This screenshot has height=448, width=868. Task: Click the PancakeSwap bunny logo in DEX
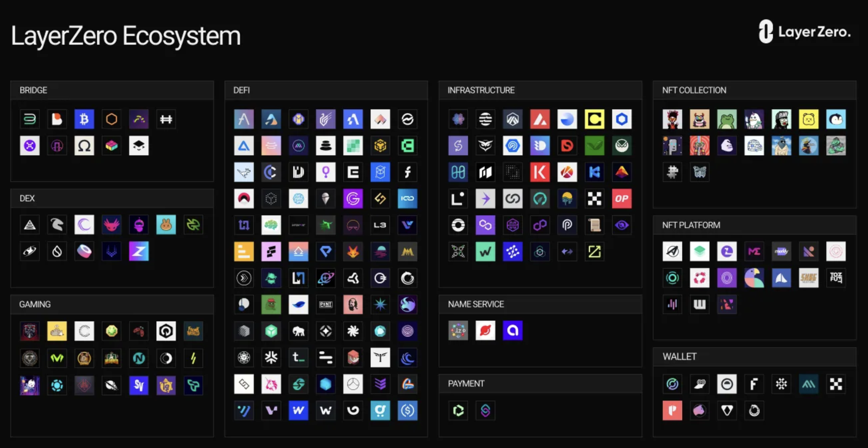pos(166,225)
